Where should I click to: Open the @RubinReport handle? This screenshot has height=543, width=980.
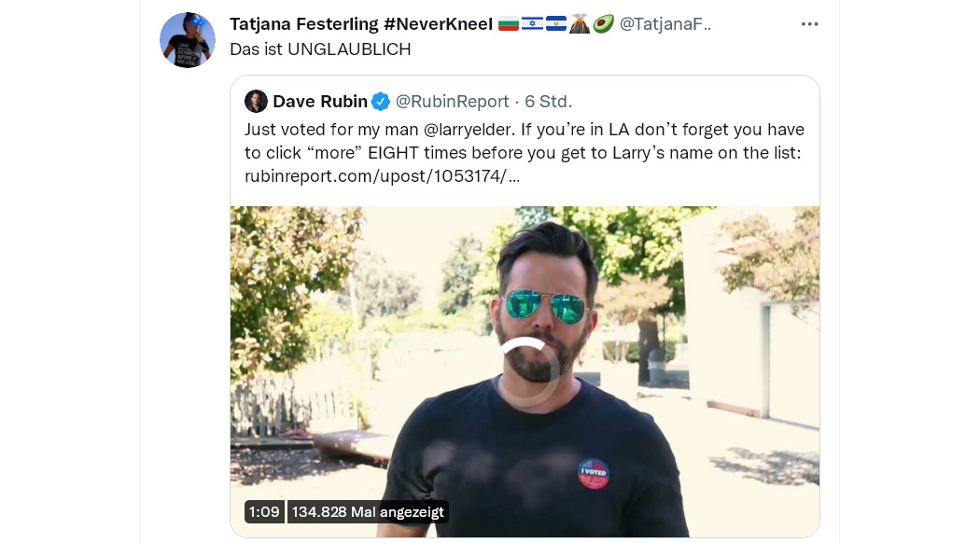pos(453,101)
